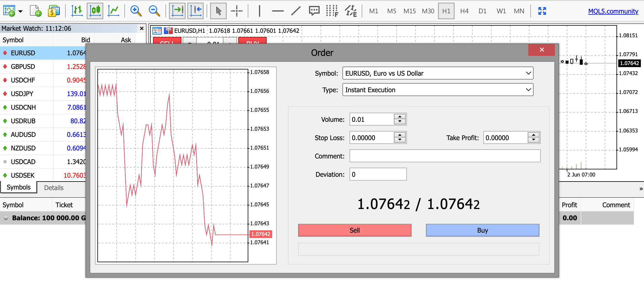Click the new profile document icon
The image size is (644, 285).
[36, 11]
